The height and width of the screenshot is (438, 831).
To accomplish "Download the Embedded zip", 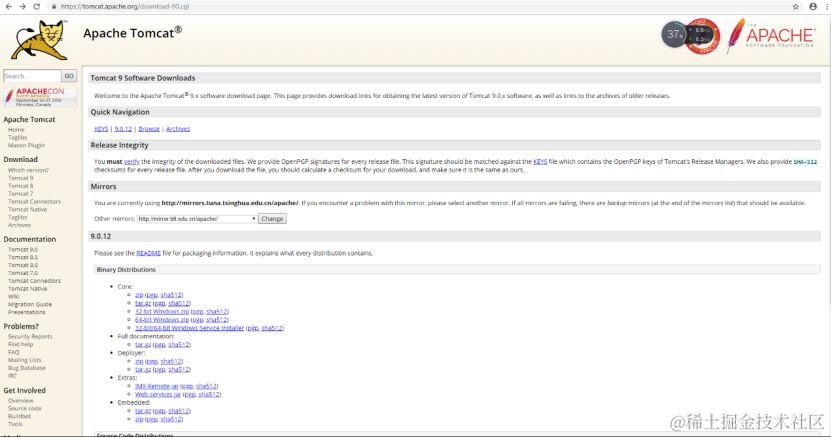I will tap(139, 419).
